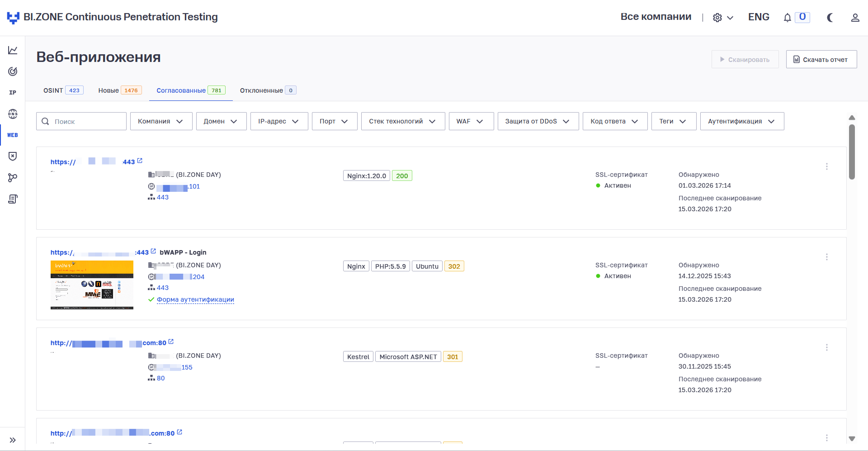Switch interface language to ENG
This screenshot has height=451, width=868.
click(x=758, y=17)
